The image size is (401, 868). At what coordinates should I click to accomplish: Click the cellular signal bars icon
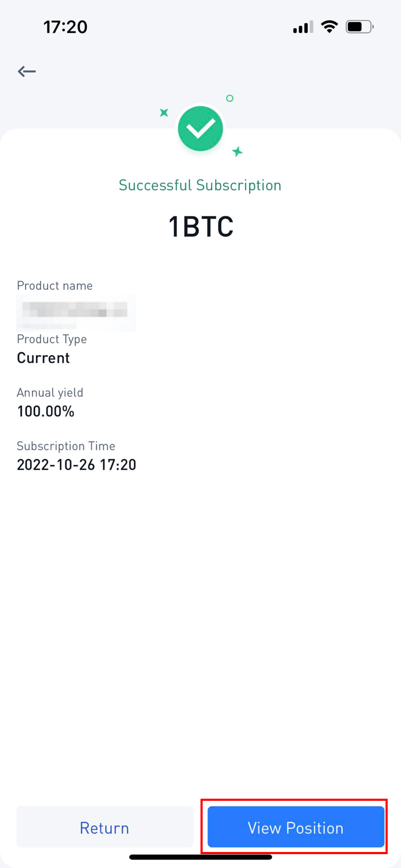pos(300,28)
